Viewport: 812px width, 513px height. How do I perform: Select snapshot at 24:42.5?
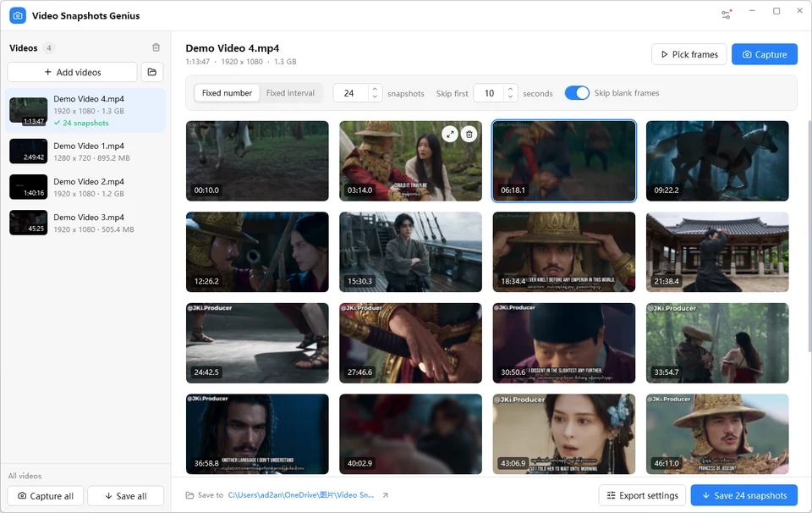point(257,343)
